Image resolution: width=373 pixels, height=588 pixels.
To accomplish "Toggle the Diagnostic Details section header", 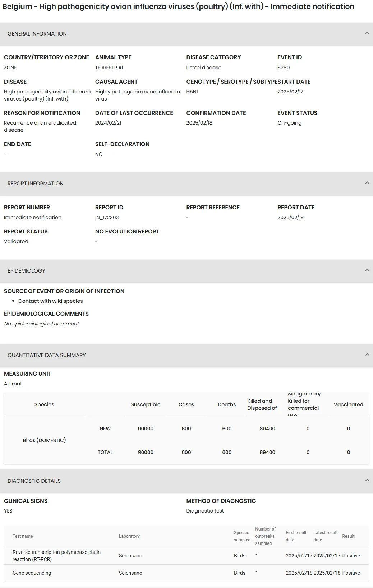I will point(186,481).
